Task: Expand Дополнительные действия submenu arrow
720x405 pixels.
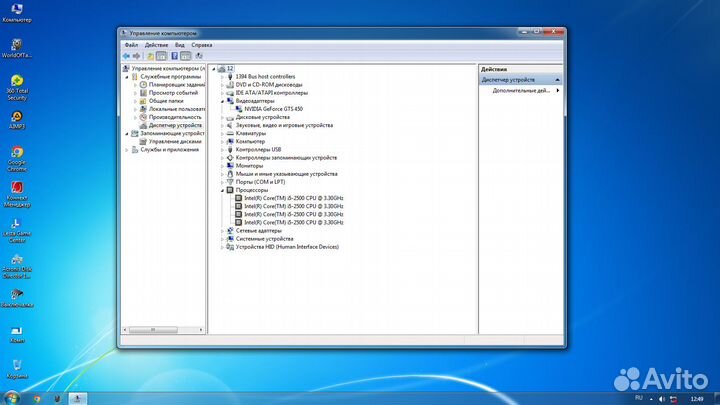Action: [x=557, y=90]
